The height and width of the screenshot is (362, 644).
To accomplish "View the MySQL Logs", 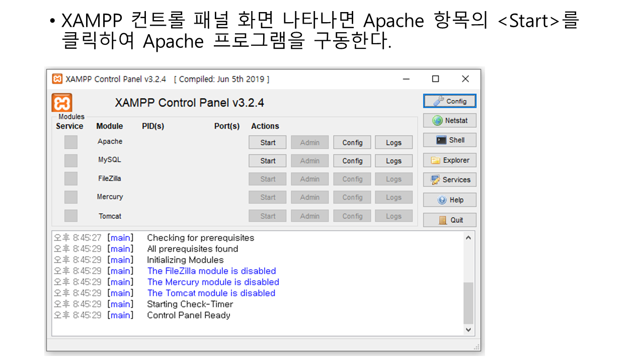I will tap(393, 161).
